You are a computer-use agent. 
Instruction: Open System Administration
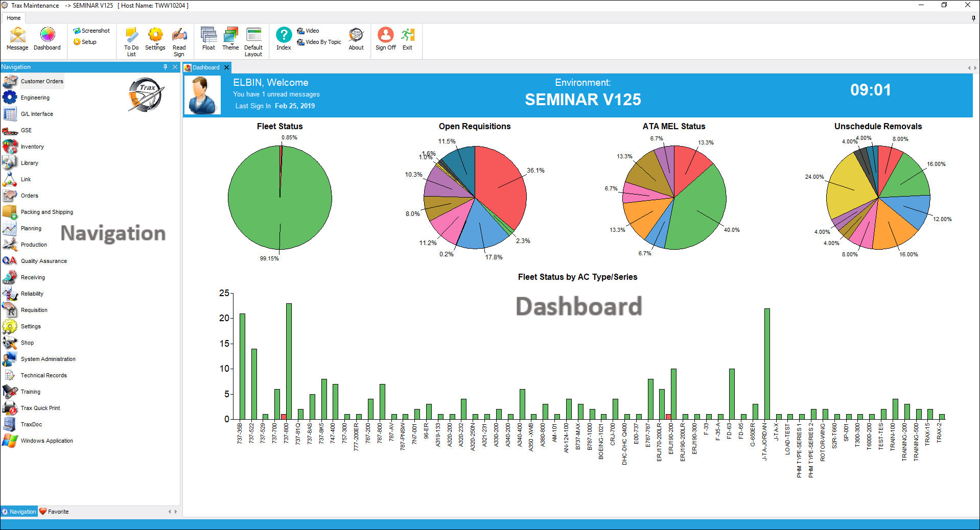tap(39, 359)
